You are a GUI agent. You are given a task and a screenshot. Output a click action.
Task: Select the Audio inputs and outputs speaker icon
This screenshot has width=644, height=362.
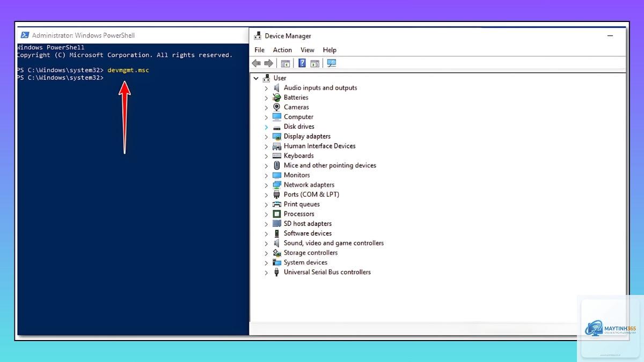277,88
